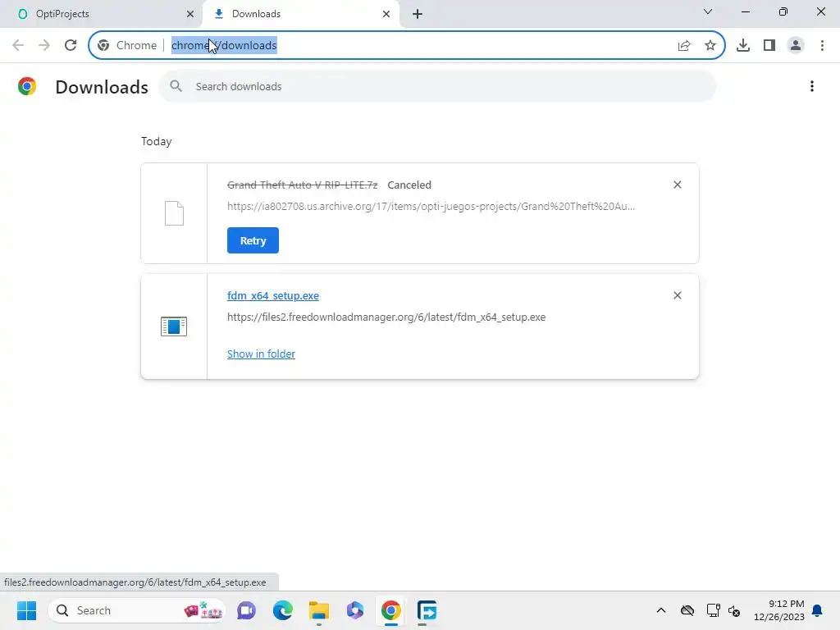The height and width of the screenshot is (630, 840).
Task: Show hidden tray icons chevron
Action: (660, 610)
